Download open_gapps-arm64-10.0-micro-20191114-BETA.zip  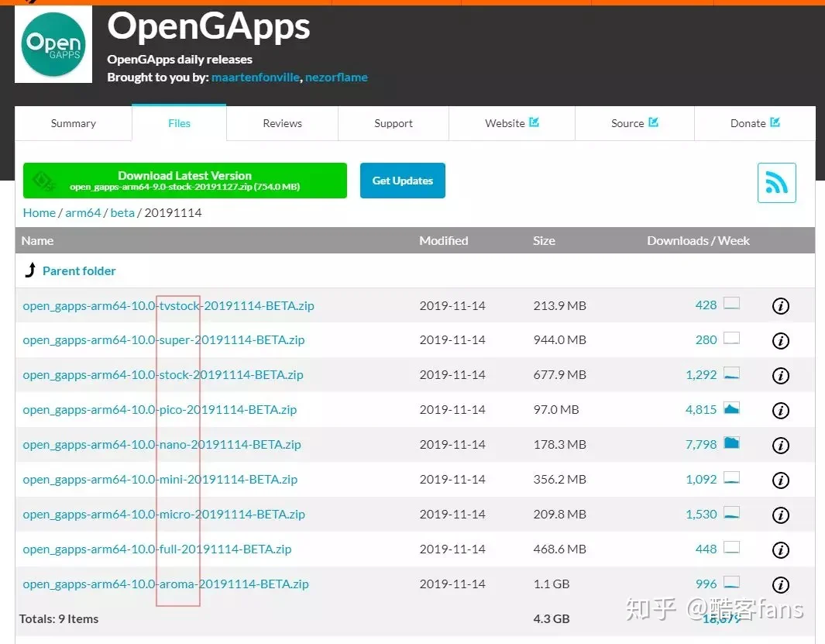point(163,514)
